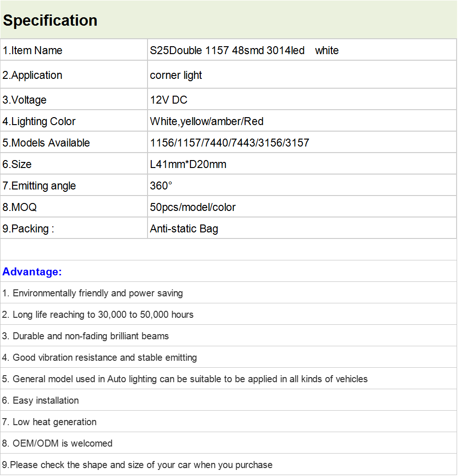
Task: Select the 1.Item Name cell
Action: click(74, 50)
